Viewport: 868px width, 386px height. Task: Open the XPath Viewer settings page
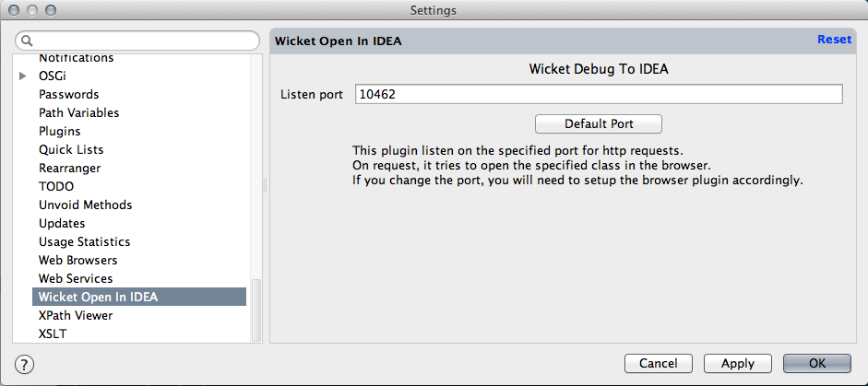click(76, 315)
